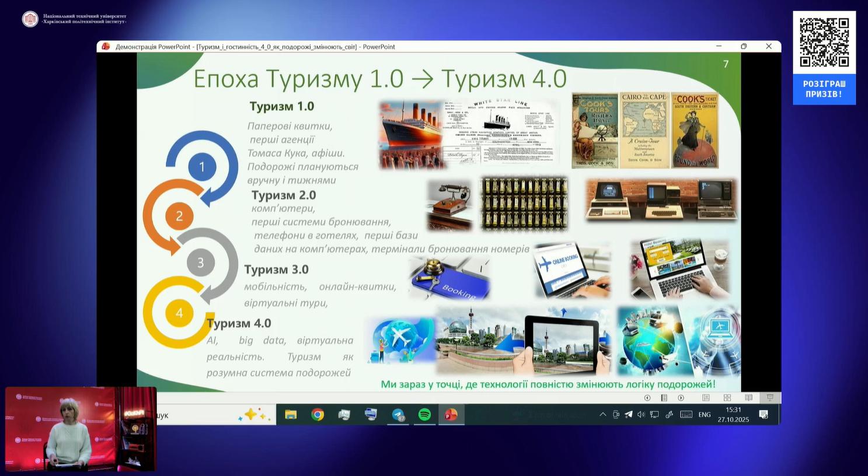The height and width of the screenshot is (476, 868).
Task: Click the slide number 7
Action: click(726, 64)
